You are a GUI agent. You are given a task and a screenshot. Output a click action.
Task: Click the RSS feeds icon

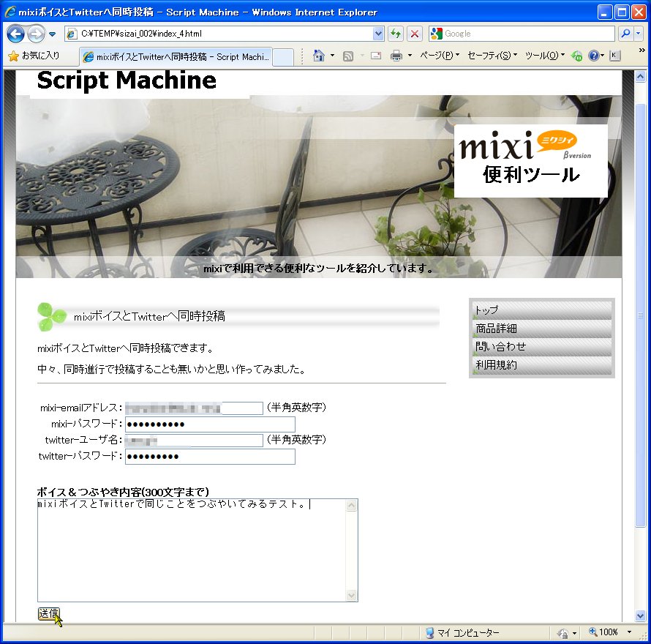point(348,56)
